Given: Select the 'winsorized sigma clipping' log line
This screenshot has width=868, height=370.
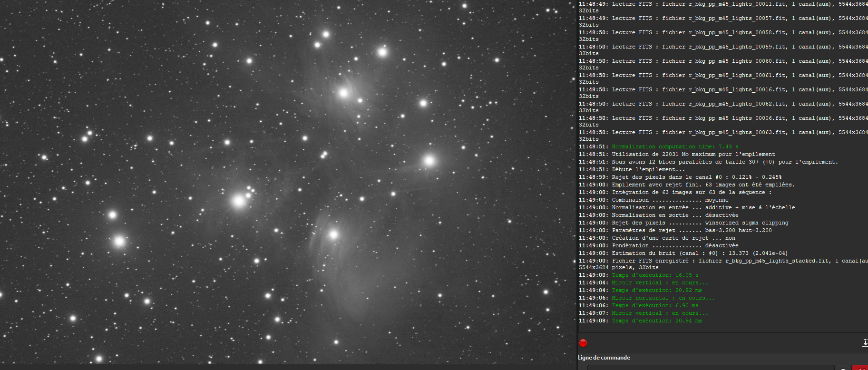Looking at the screenshot, I should (x=683, y=223).
